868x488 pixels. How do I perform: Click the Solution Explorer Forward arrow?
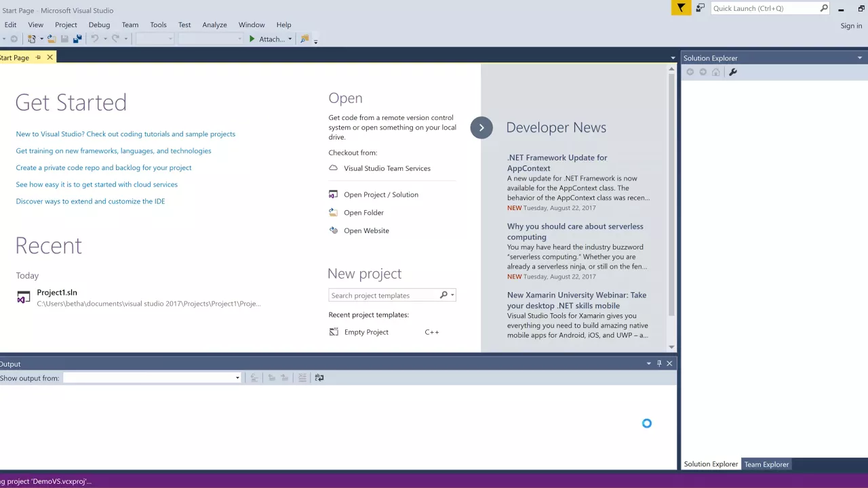(703, 72)
